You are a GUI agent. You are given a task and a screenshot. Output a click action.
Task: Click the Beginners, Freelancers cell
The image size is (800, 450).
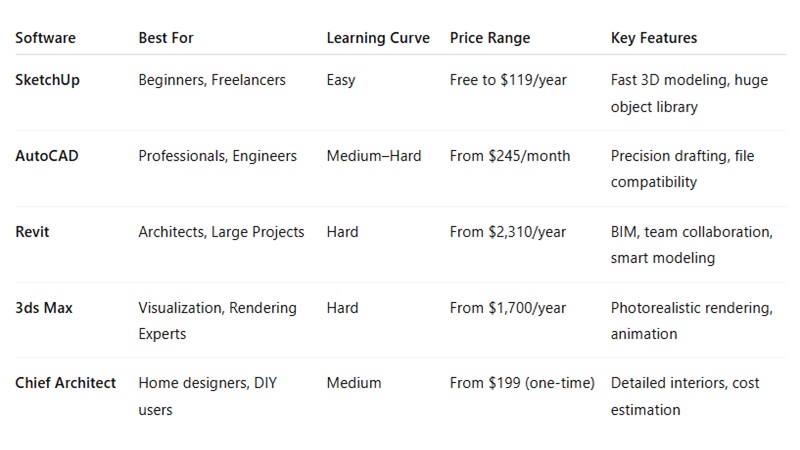[x=212, y=80]
